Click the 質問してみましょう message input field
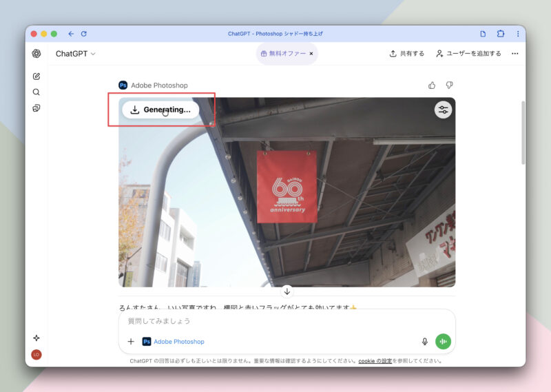The image size is (551, 392). pyautogui.click(x=287, y=321)
